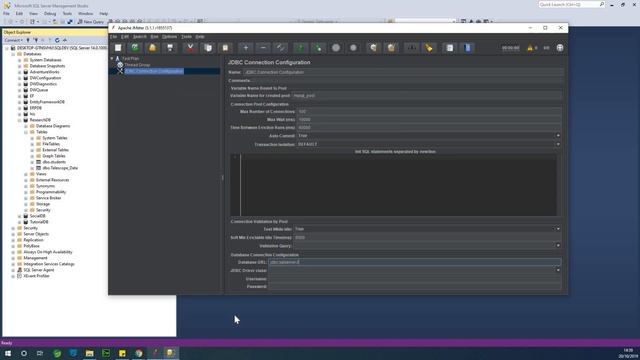The width and height of the screenshot is (640, 360).
Task: Open the Test While Idle dropdown
Action: click(558, 229)
